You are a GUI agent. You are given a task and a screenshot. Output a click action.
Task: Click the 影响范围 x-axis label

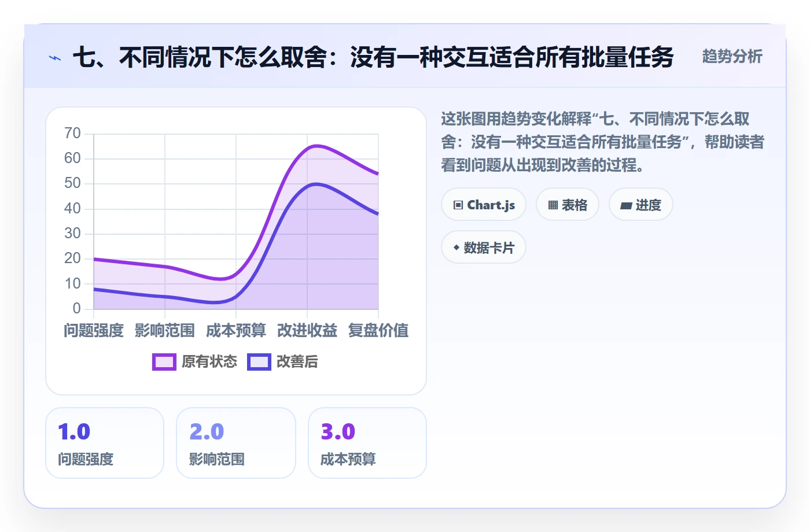click(x=165, y=331)
